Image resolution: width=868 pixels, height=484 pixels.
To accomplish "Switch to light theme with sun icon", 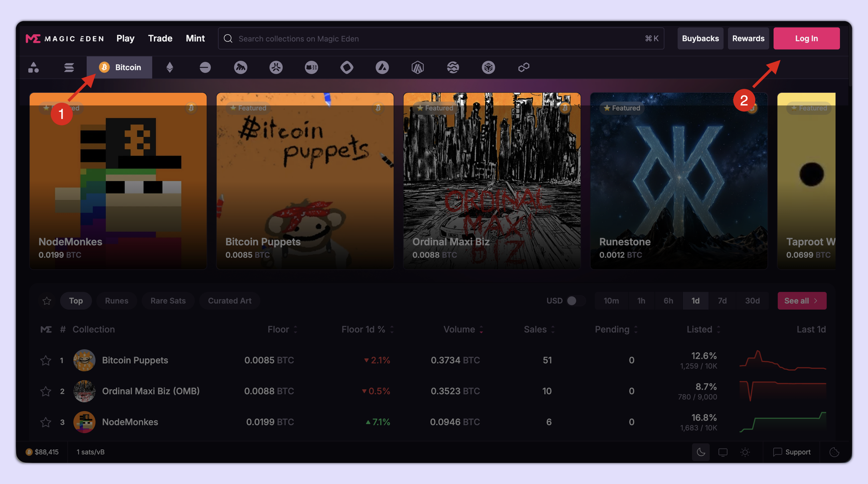I will [x=745, y=452].
